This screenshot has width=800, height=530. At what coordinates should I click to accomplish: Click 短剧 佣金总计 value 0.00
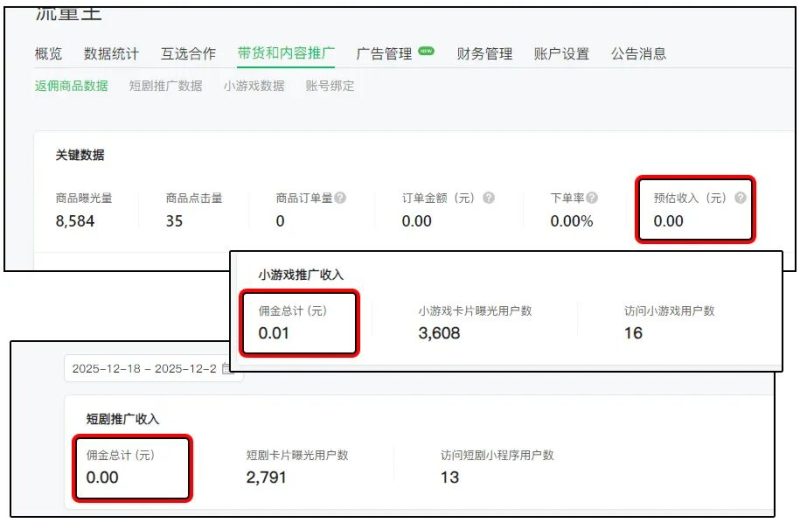click(102, 477)
